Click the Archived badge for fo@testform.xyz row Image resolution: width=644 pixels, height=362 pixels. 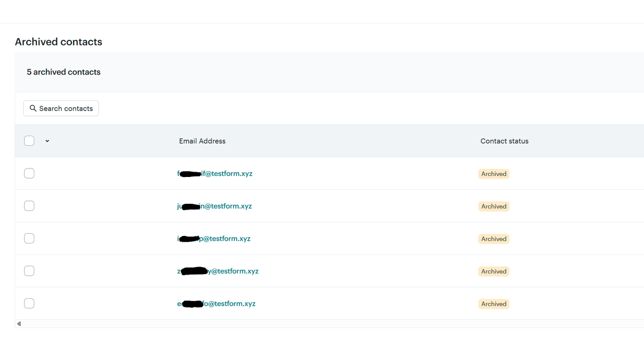click(494, 304)
